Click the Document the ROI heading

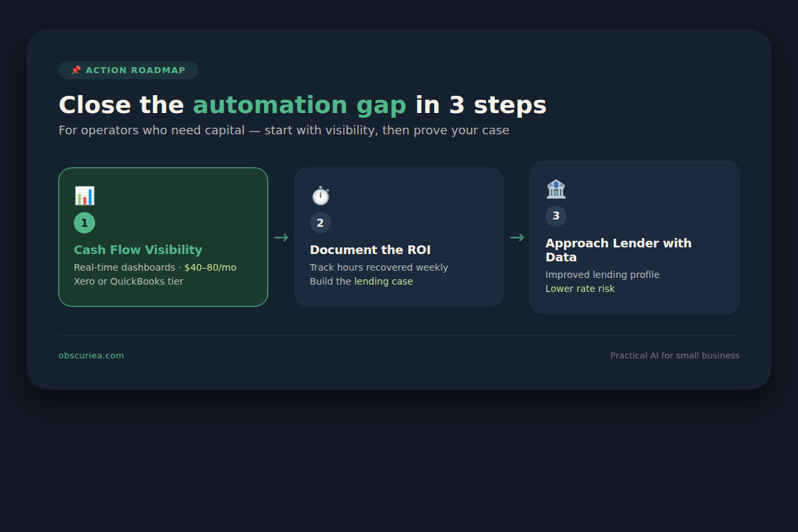point(370,250)
